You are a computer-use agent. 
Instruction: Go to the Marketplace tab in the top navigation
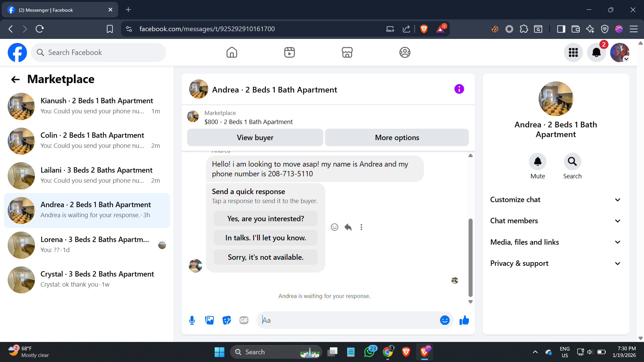pyautogui.click(x=347, y=53)
